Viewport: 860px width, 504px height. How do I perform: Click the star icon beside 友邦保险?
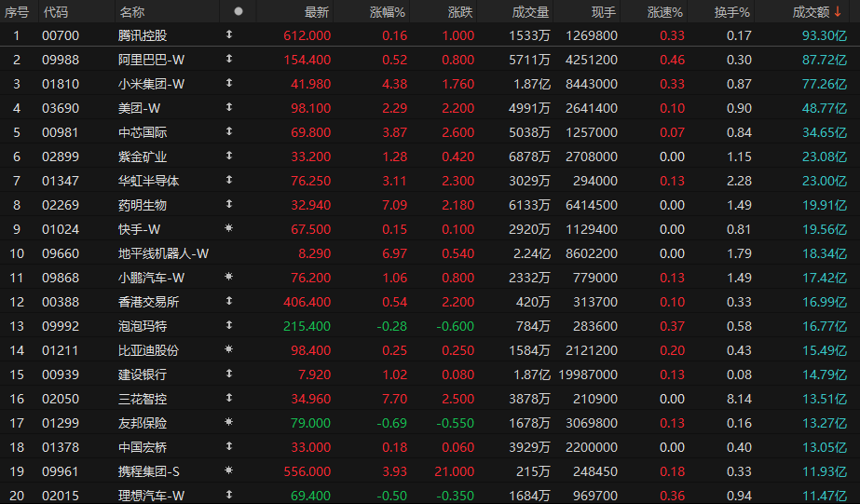[229, 422]
